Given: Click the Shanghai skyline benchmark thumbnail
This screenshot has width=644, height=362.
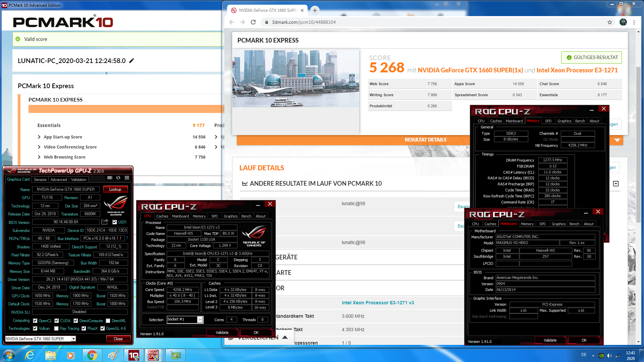Looking at the screenshot, I should pos(296,78).
